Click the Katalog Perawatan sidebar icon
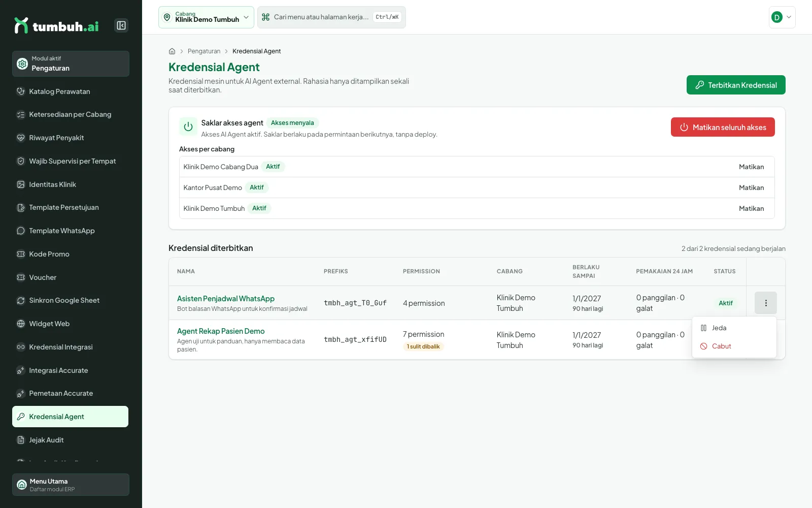Viewport: 812px width, 508px height. tap(21, 91)
